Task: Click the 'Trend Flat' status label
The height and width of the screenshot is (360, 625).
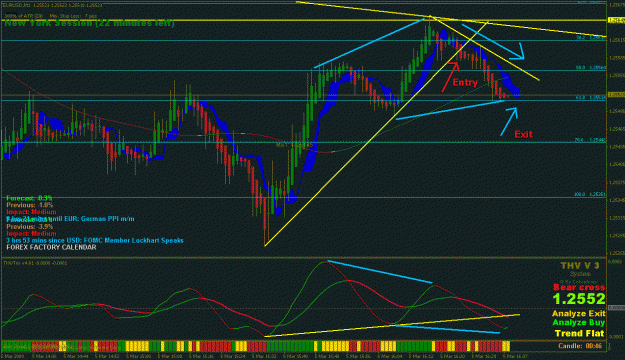Action: point(579,333)
